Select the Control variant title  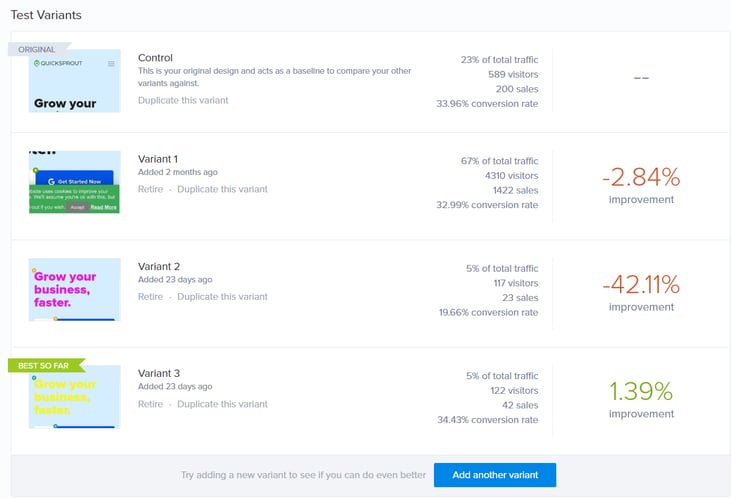click(155, 58)
